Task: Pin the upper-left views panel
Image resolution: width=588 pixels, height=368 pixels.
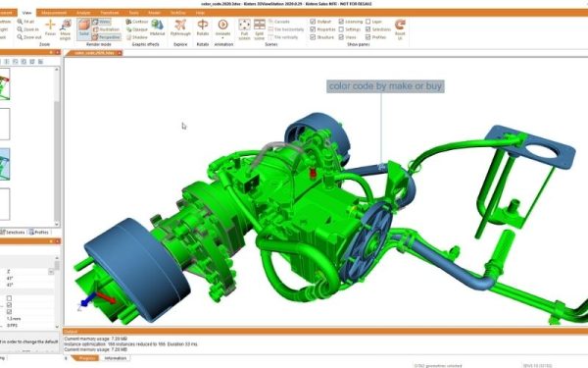Action: click(x=51, y=52)
